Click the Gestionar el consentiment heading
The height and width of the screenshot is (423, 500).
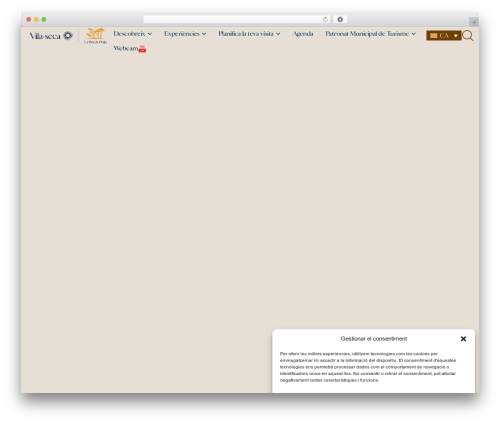point(374,339)
